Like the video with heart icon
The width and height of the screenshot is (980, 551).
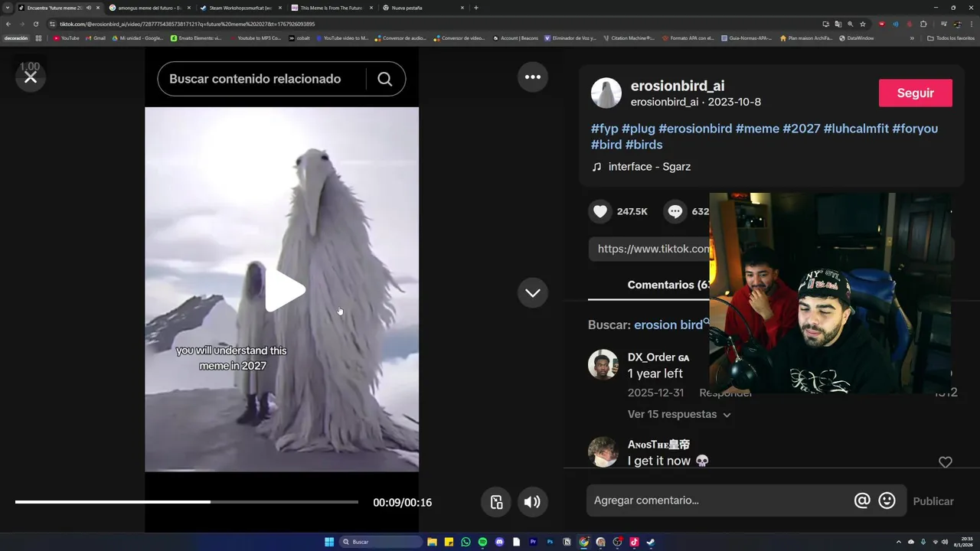[600, 211]
